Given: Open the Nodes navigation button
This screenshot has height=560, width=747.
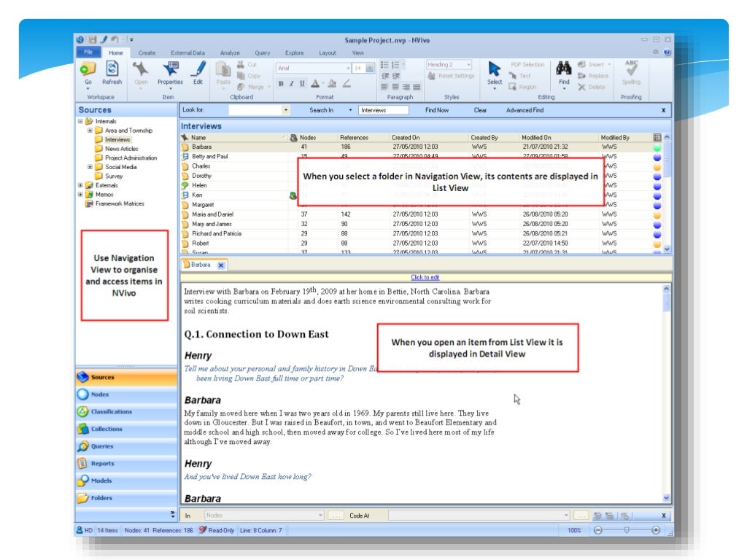Looking at the screenshot, I should click(126, 394).
